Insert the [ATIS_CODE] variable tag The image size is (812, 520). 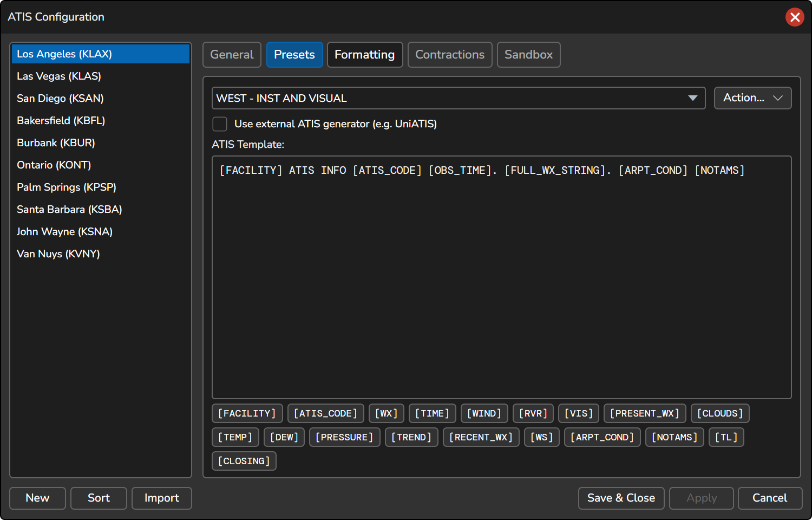[x=325, y=413]
